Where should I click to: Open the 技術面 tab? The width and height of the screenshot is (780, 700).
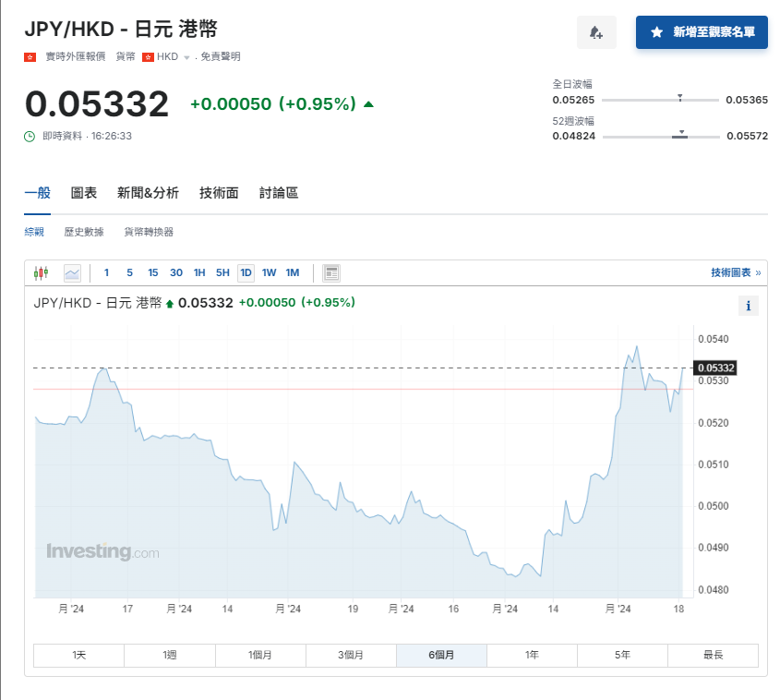(219, 193)
